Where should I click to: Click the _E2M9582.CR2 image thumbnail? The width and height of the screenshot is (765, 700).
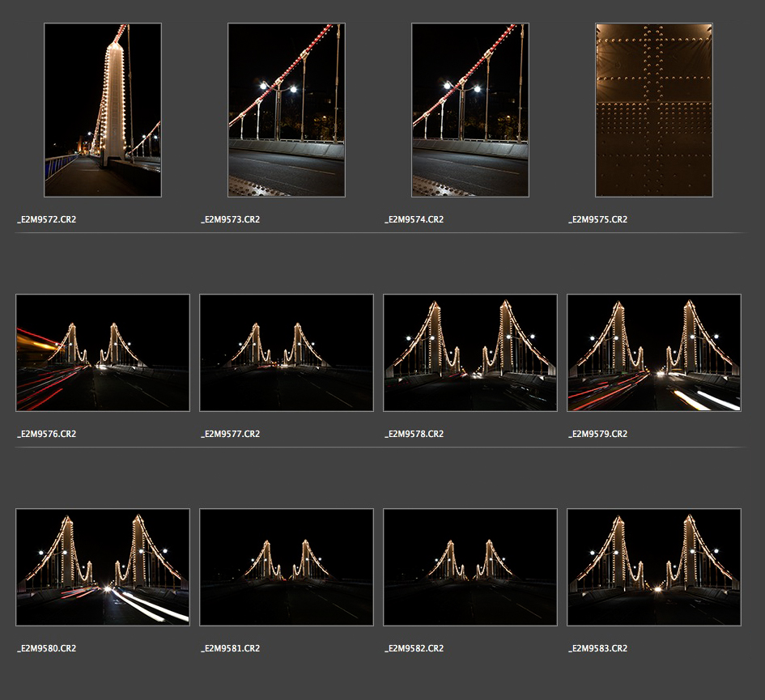click(470, 567)
